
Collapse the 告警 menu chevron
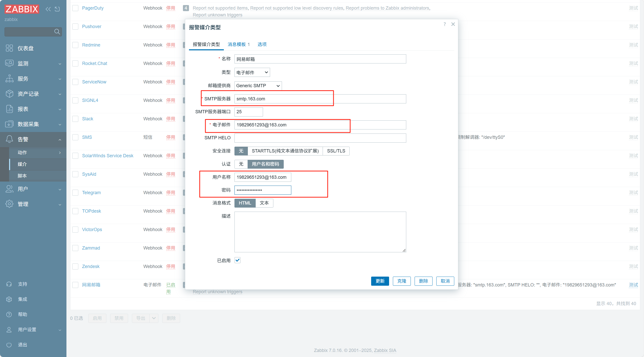[x=60, y=140]
